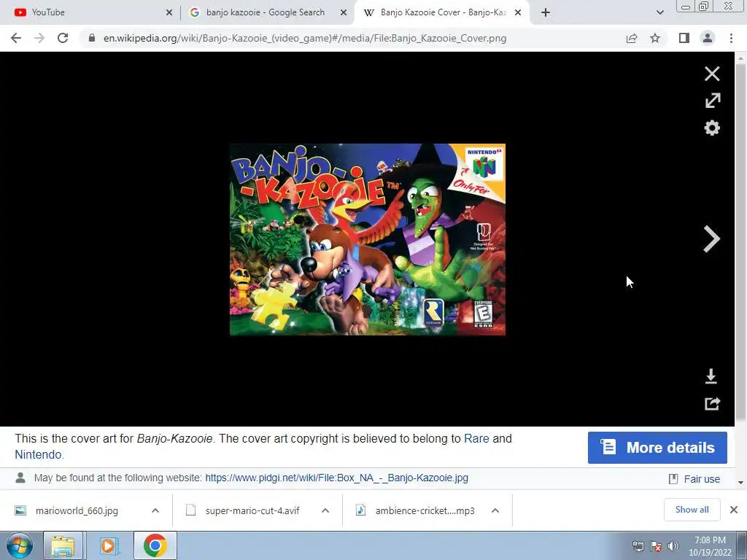Click the Banjo-Kazooie cover image

click(368, 239)
